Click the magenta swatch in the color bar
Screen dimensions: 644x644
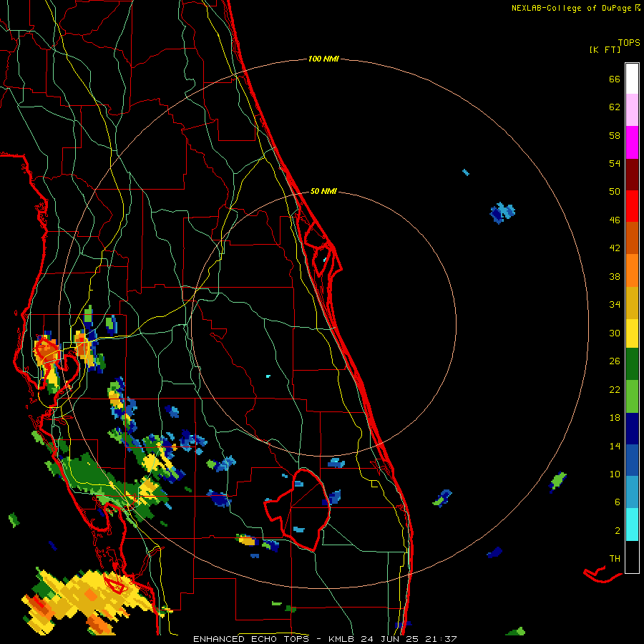(632, 142)
